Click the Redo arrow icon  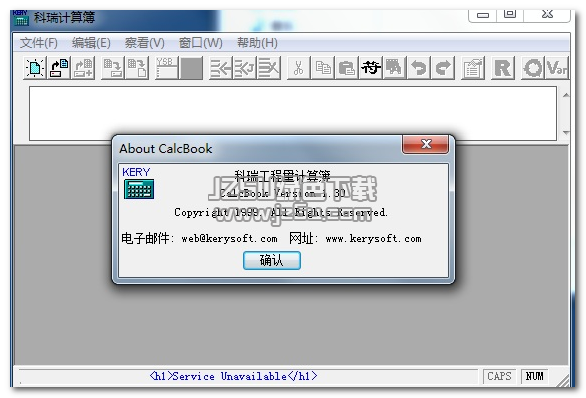tap(443, 68)
